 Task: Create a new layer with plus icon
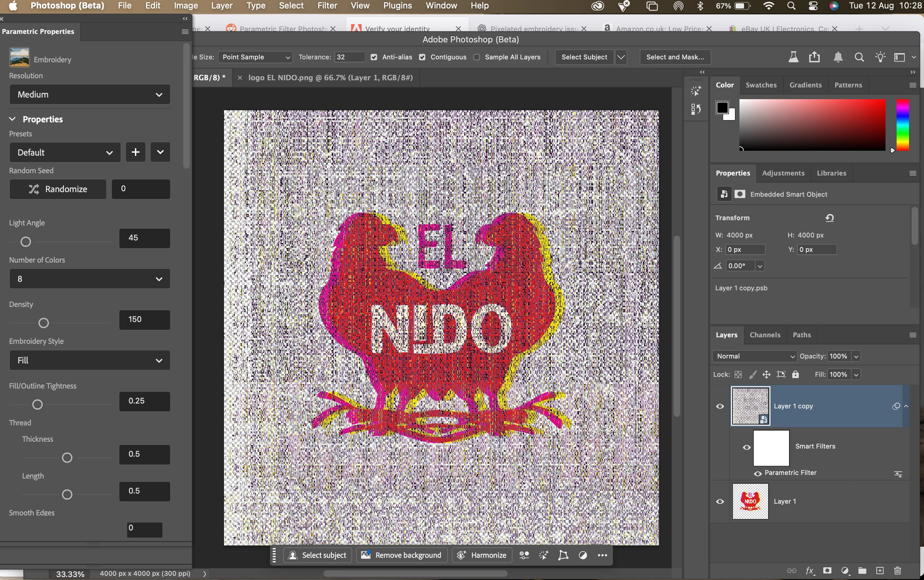pyautogui.click(x=880, y=571)
